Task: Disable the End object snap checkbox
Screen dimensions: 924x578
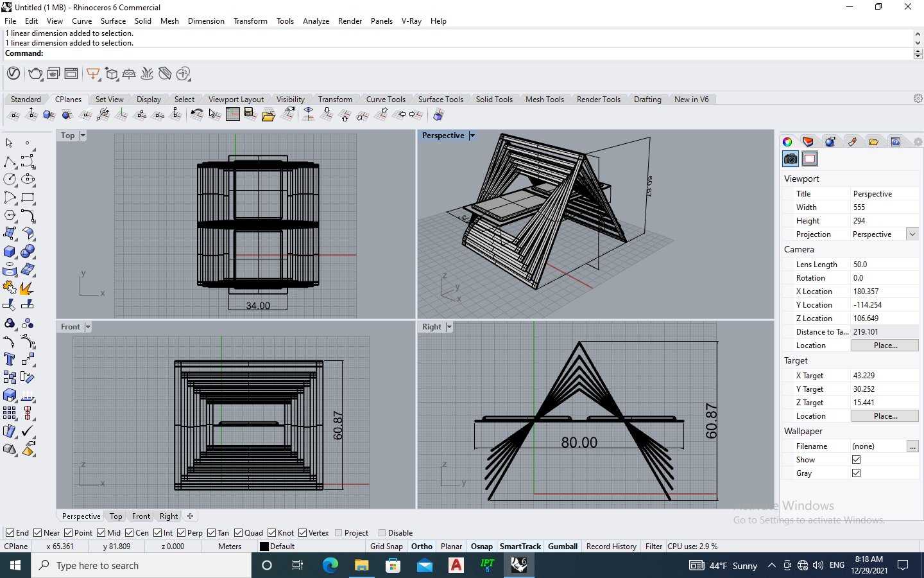Action: click(x=10, y=533)
